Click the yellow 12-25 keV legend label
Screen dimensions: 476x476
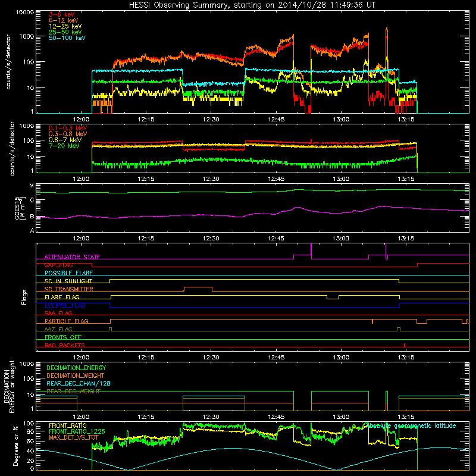[x=65, y=26]
